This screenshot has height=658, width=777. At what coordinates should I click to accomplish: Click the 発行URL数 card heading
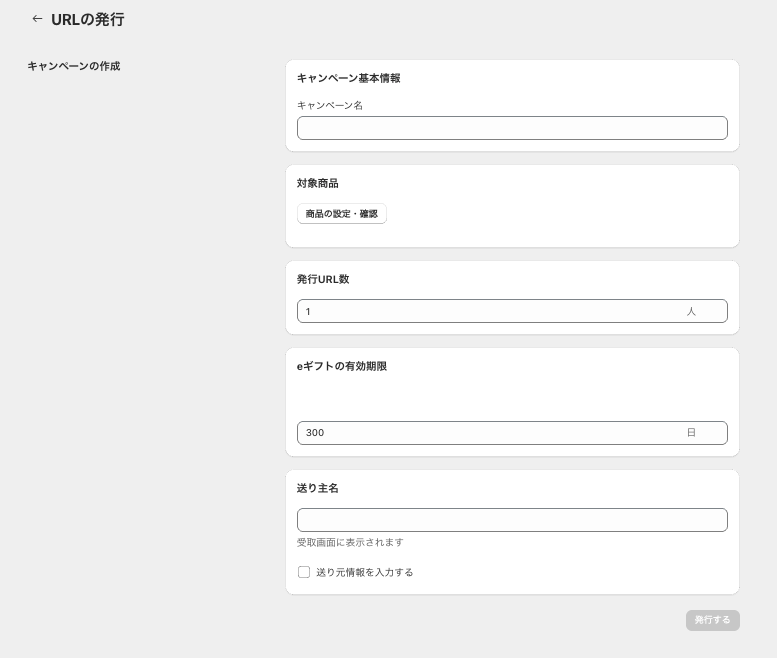point(323,279)
